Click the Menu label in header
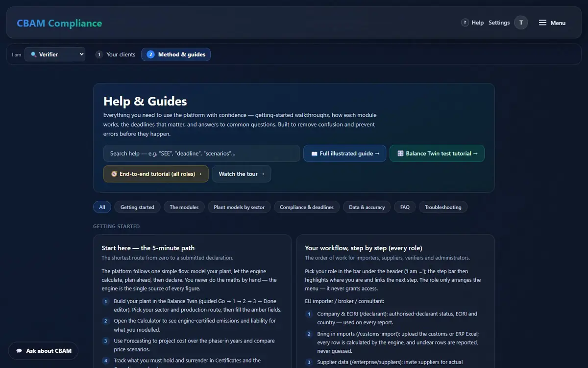The image size is (588, 368). (558, 23)
